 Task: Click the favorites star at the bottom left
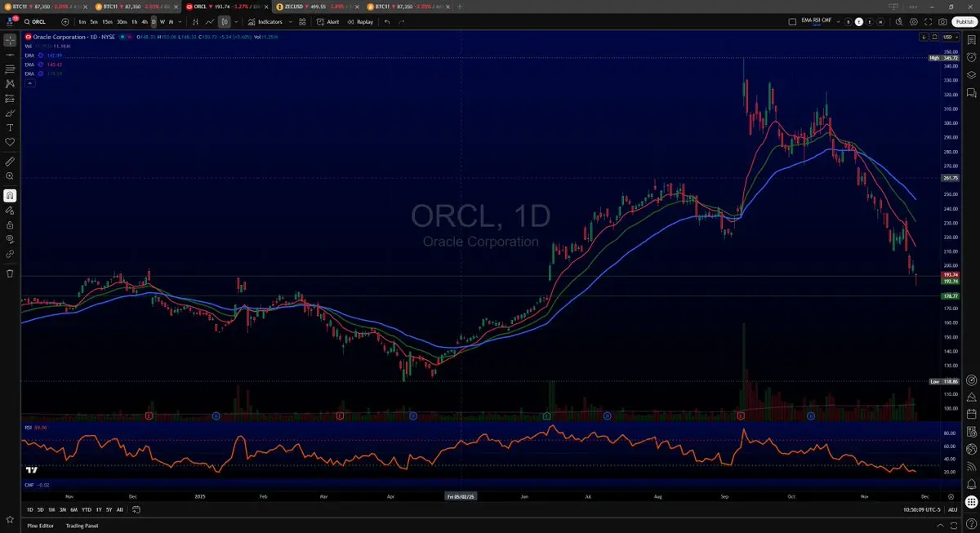point(10,519)
